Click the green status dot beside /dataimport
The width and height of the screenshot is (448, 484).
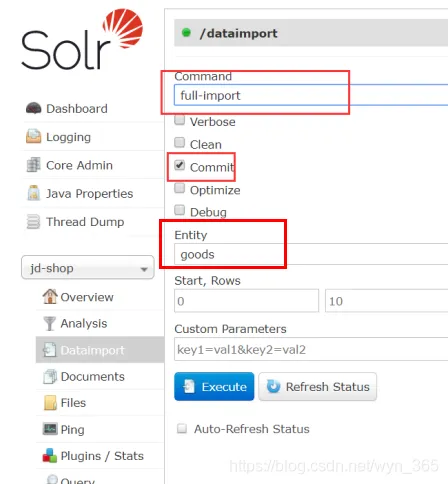[186, 33]
